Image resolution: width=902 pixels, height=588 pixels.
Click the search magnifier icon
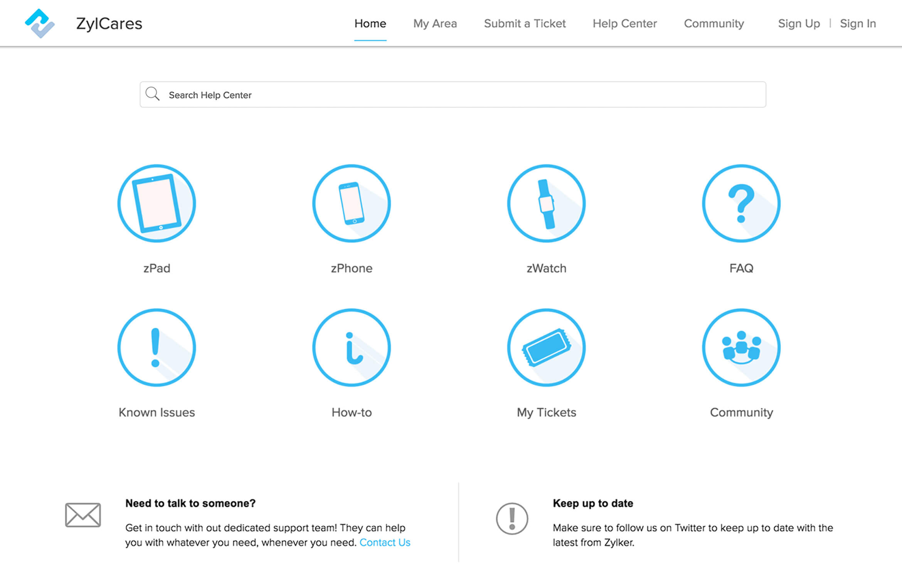[152, 94]
